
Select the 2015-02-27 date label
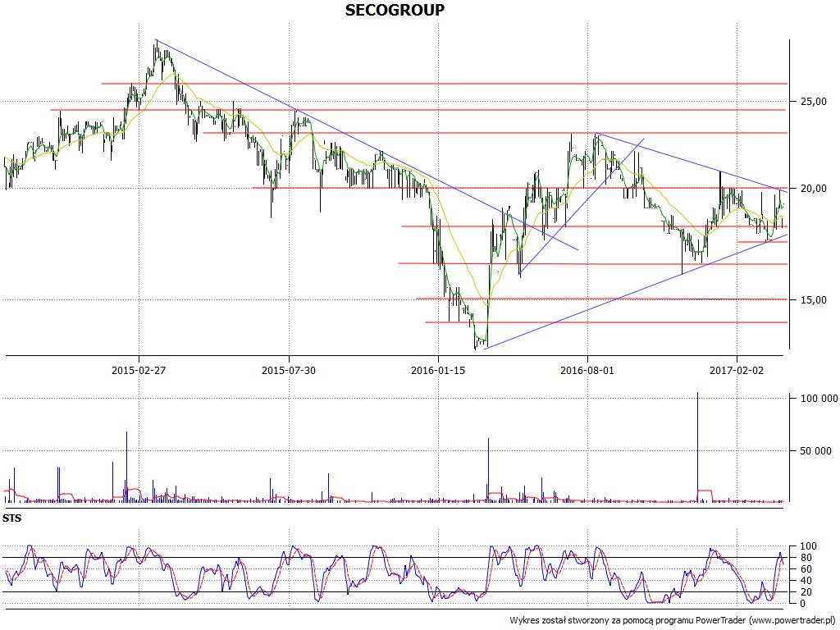coord(139,370)
